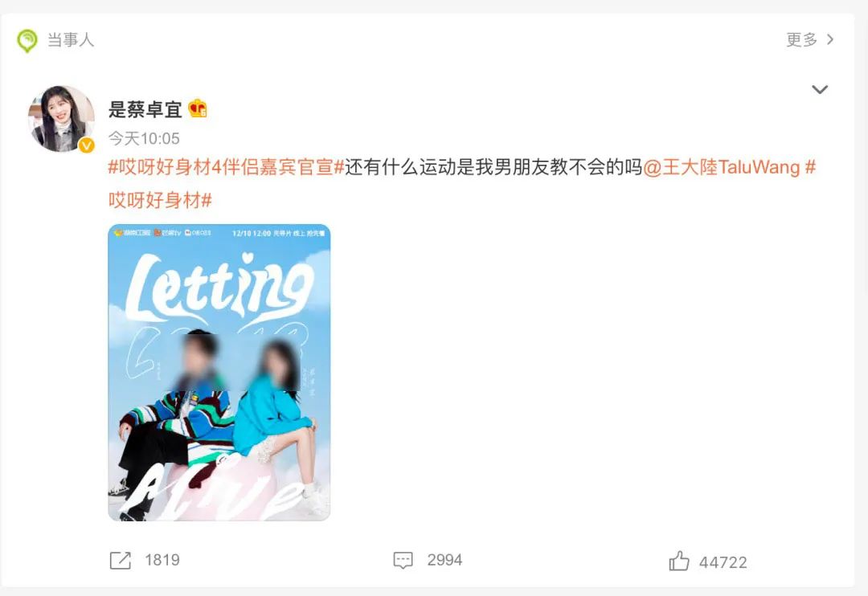
Task: Click the green 当事人 location-style icon
Action: (x=27, y=40)
